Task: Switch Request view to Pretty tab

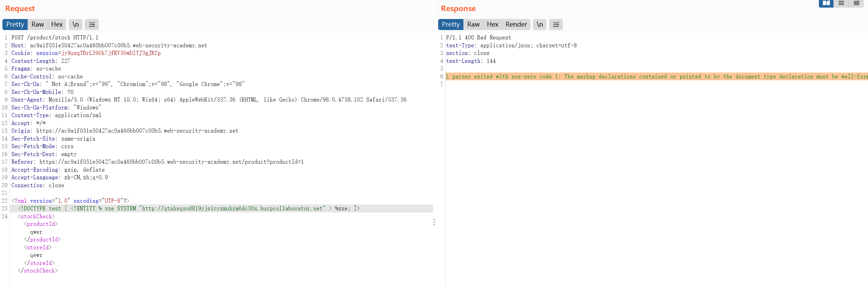Action: [15, 25]
